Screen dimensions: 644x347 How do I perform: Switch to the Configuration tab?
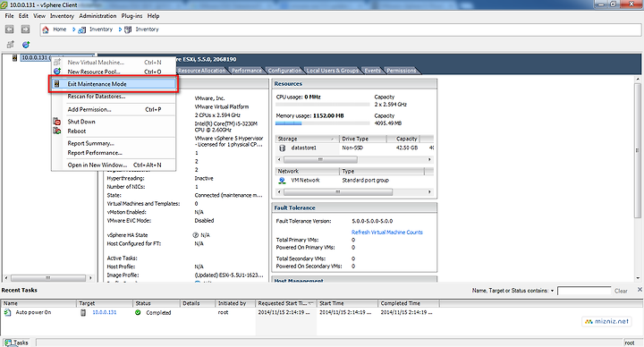tap(284, 71)
